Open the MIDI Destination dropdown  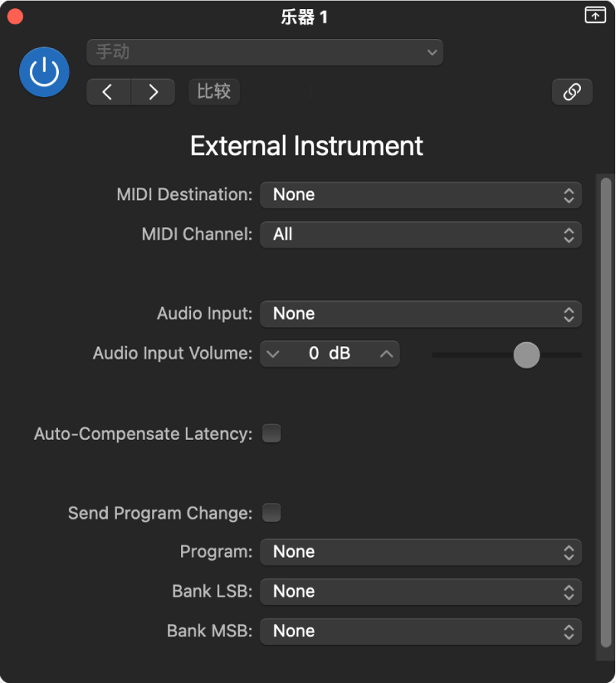coord(421,195)
